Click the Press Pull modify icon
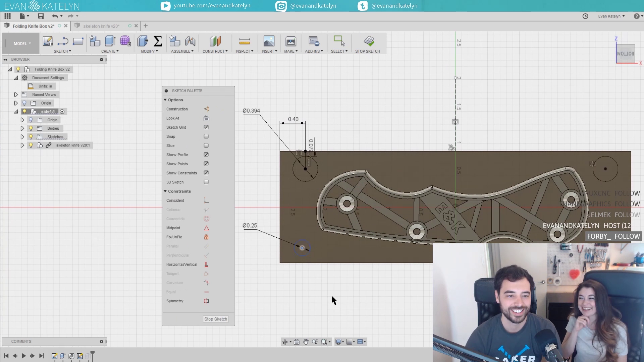 tap(143, 41)
